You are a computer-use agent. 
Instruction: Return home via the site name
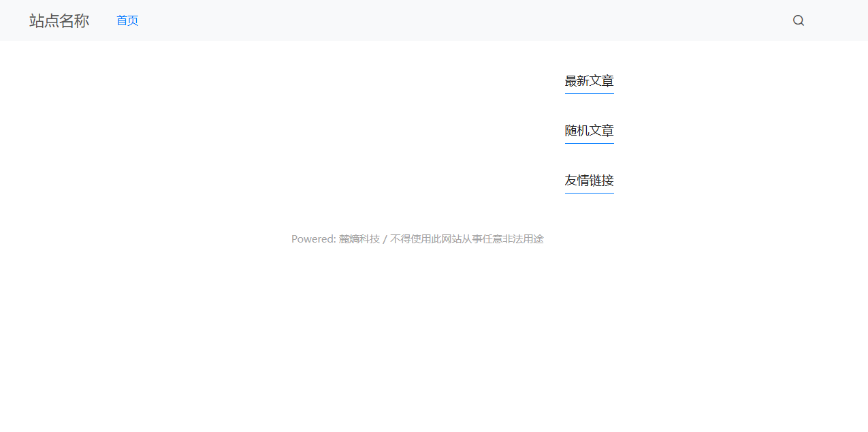[x=59, y=20]
